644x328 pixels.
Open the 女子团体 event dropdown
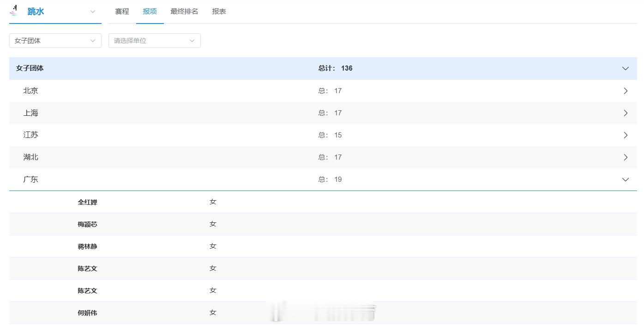(x=55, y=41)
